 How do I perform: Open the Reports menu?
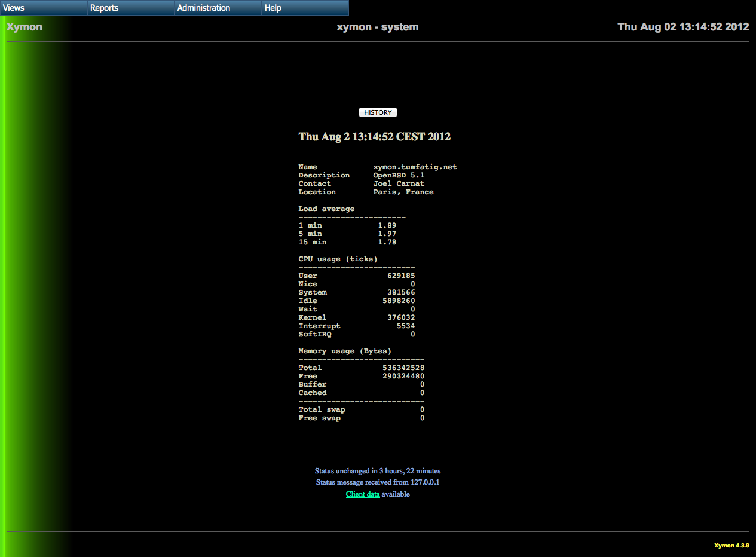click(x=131, y=8)
